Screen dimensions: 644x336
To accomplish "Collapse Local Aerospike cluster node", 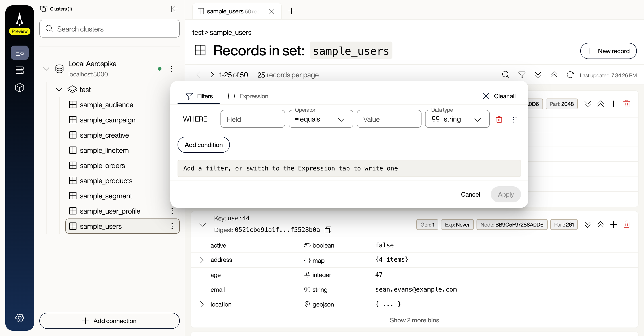I will tap(46, 69).
